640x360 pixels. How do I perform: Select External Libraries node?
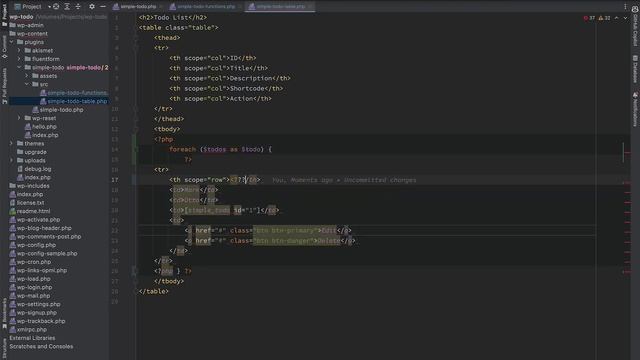[32, 338]
